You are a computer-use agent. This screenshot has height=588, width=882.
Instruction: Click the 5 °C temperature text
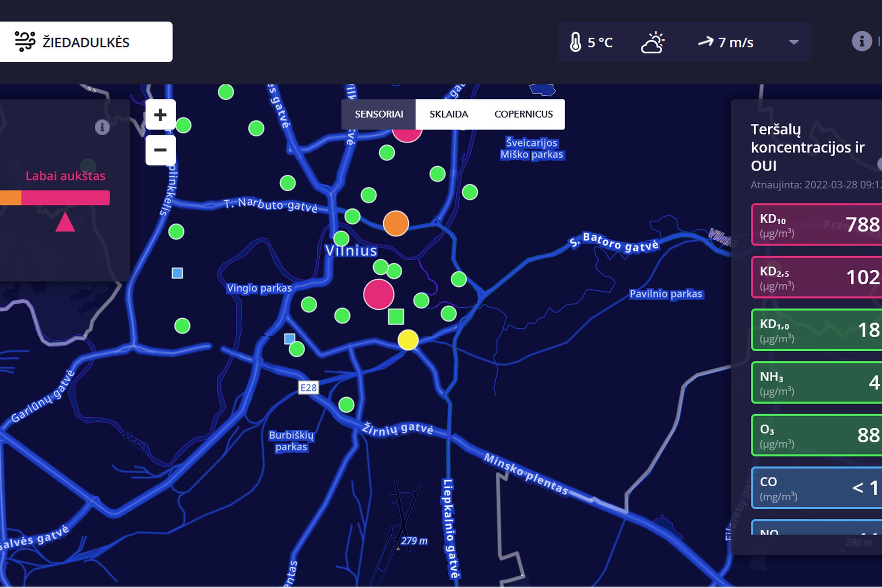(600, 42)
